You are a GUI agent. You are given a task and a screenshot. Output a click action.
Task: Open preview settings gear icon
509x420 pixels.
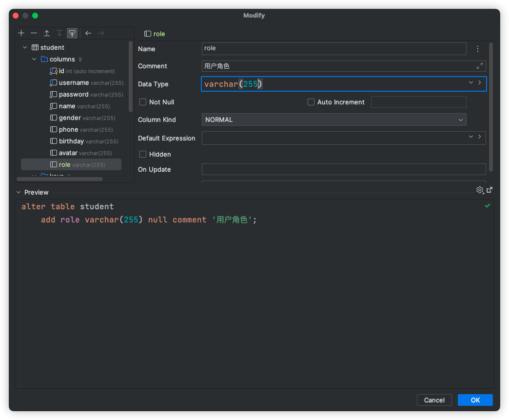point(480,190)
